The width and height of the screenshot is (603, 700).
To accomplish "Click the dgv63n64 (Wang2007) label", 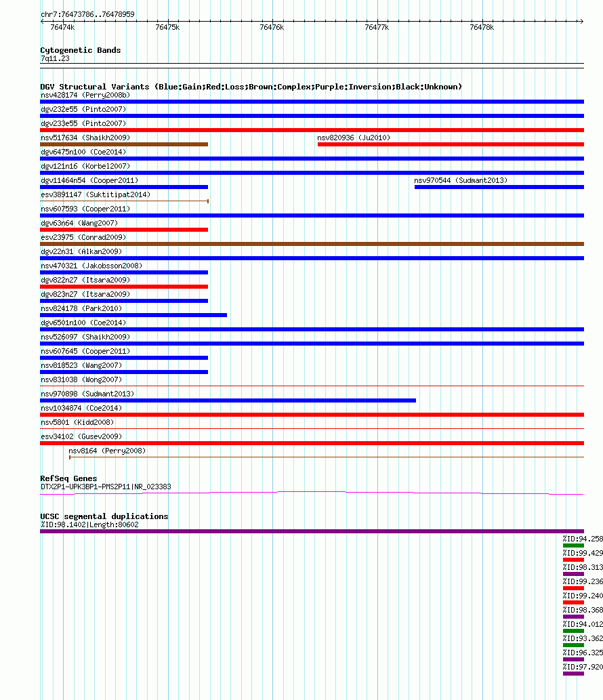I will pos(79,224).
